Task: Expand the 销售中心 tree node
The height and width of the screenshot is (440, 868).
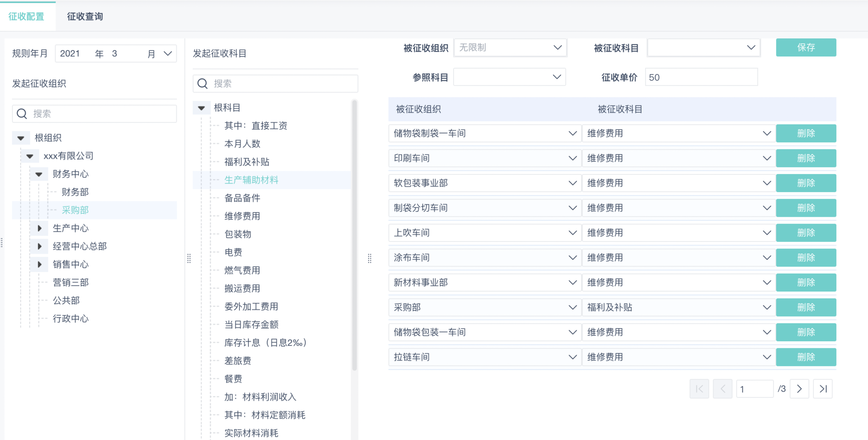Action: [x=39, y=264]
